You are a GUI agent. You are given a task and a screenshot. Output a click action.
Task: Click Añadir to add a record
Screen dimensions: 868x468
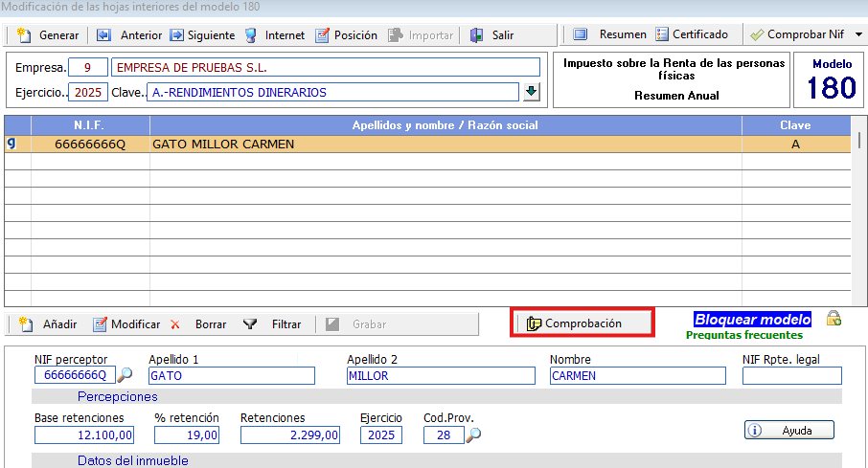pyautogui.click(x=49, y=324)
